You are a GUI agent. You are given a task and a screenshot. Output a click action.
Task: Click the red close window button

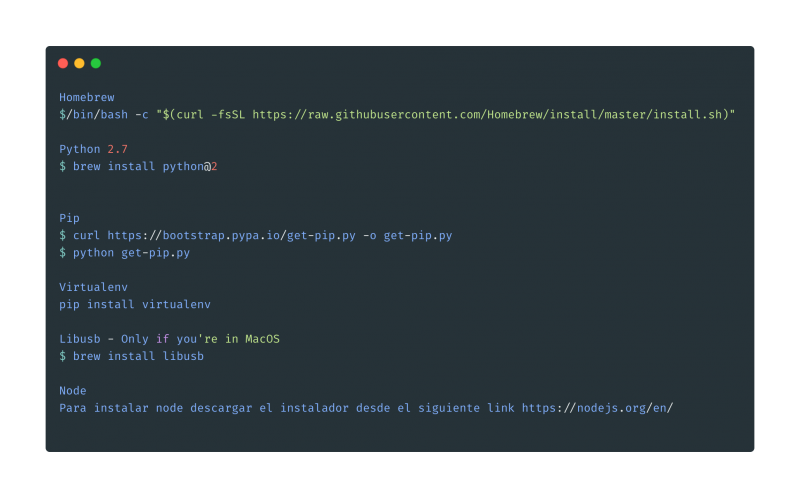point(63,63)
